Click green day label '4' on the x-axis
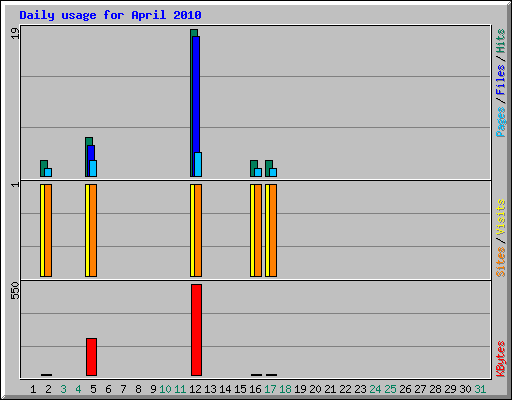 (x=78, y=389)
